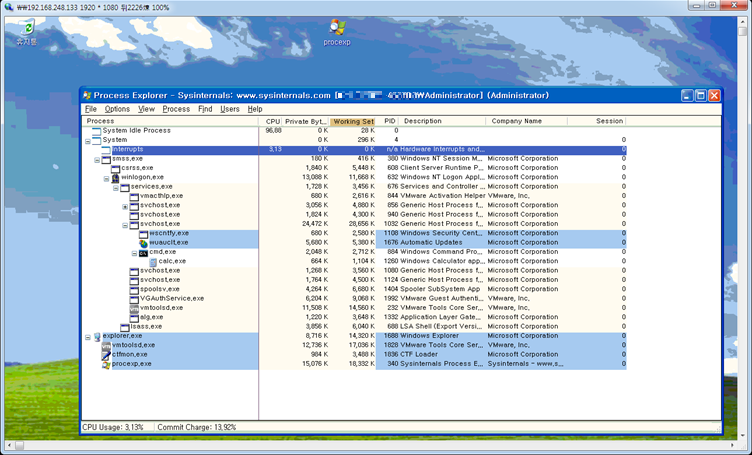Sort by the Description column header
This screenshot has height=455, width=752.
pos(444,121)
